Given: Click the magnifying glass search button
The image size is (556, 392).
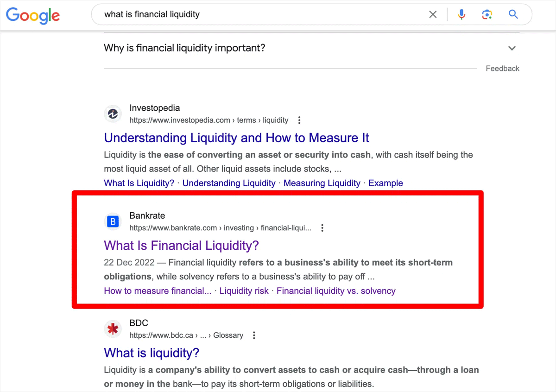Looking at the screenshot, I should [x=513, y=14].
